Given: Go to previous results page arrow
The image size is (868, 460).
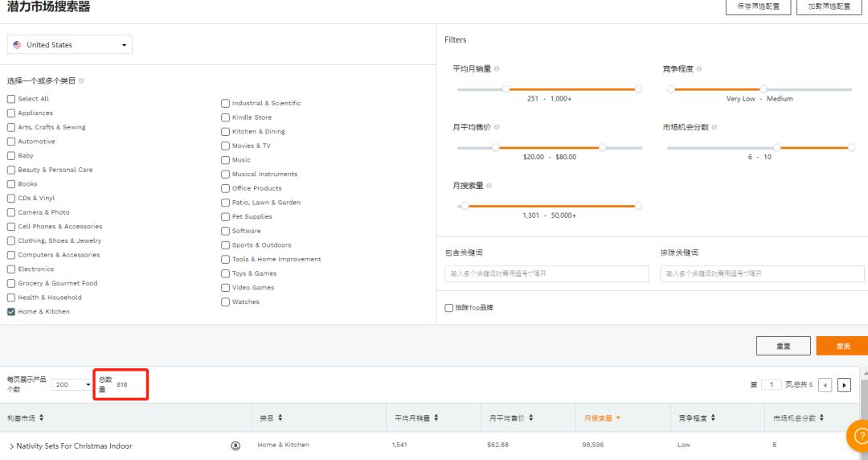Looking at the screenshot, I should point(825,384).
